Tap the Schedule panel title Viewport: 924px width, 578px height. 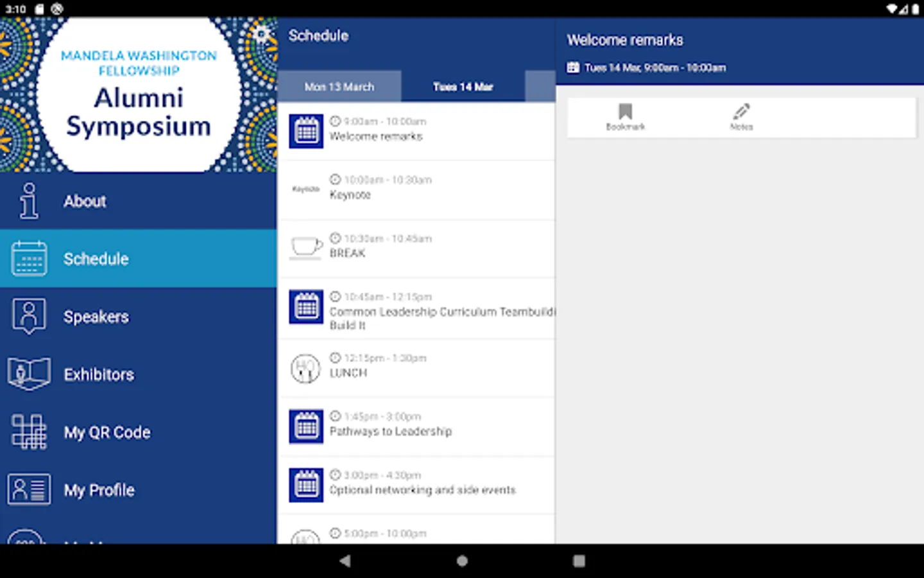[x=318, y=36]
